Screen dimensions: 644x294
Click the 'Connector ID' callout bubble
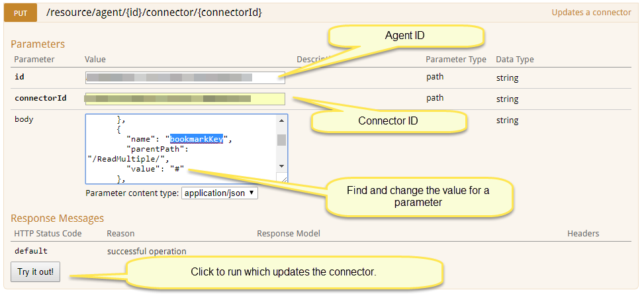click(389, 121)
